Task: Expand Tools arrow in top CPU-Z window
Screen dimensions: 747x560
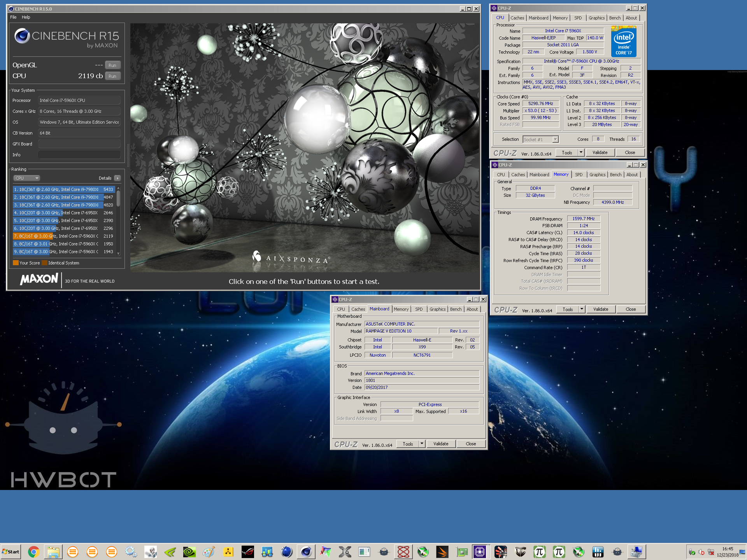Action: [581, 152]
